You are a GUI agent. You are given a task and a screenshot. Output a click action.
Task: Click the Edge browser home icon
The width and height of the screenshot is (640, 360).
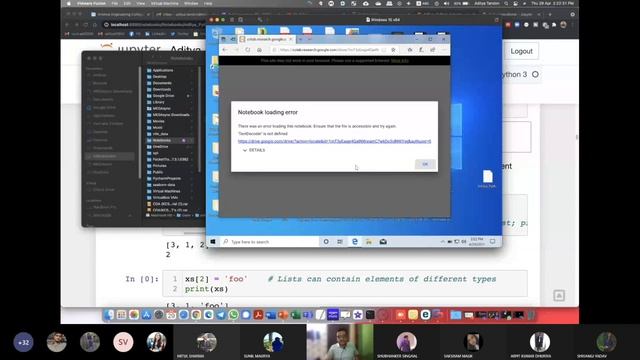pyautogui.click(x=259, y=49)
